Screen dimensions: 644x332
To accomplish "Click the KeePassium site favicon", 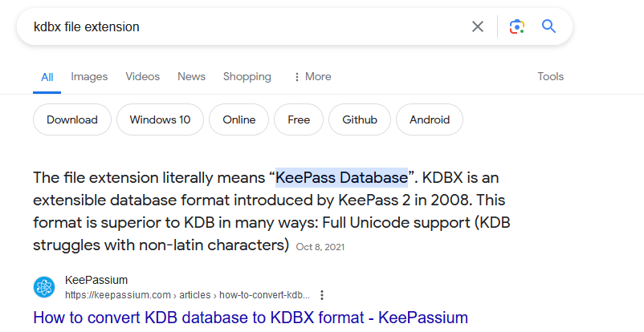I will click(44, 287).
